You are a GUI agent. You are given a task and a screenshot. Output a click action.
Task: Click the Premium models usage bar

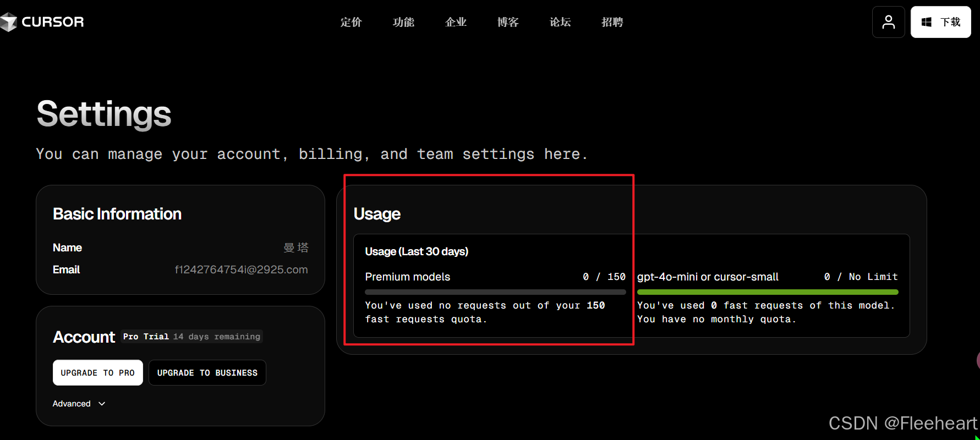coord(495,292)
